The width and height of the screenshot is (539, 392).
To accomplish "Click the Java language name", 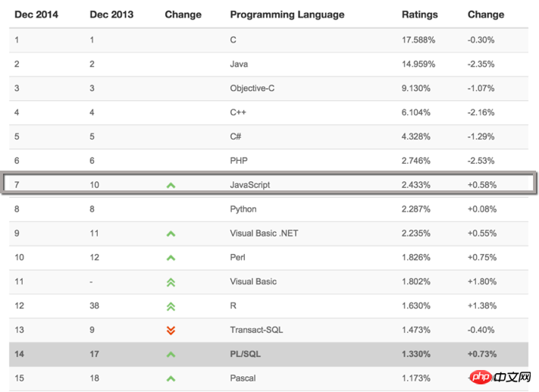I will click(239, 64).
